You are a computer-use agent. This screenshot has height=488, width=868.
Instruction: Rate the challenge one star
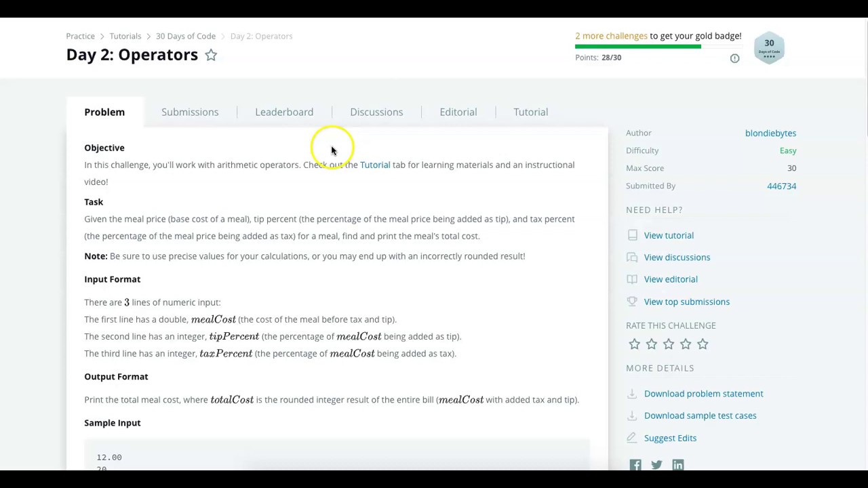[x=634, y=344]
